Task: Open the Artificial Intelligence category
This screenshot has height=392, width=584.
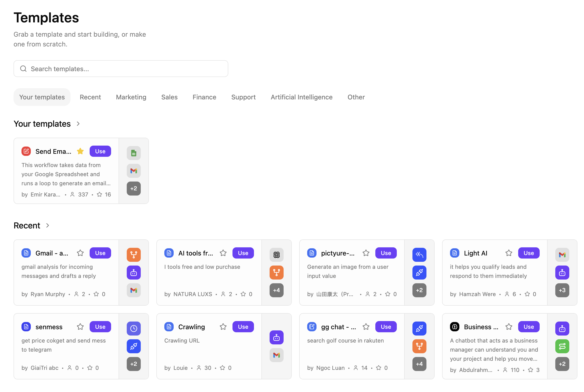Action: point(301,97)
